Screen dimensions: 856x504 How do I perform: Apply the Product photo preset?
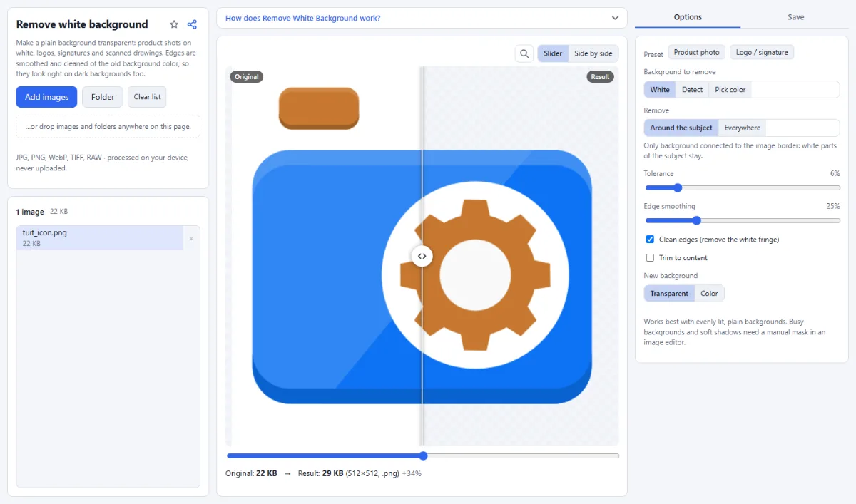click(696, 52)
